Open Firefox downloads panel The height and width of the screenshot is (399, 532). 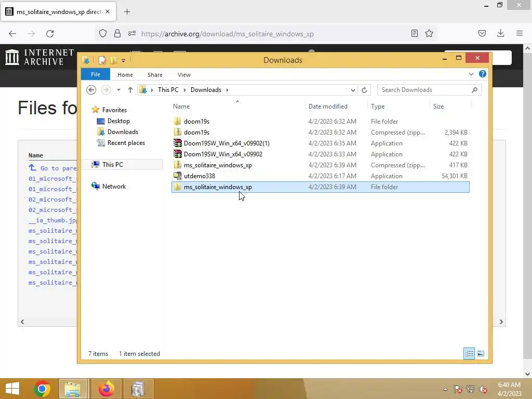click(x=500, y=33)
